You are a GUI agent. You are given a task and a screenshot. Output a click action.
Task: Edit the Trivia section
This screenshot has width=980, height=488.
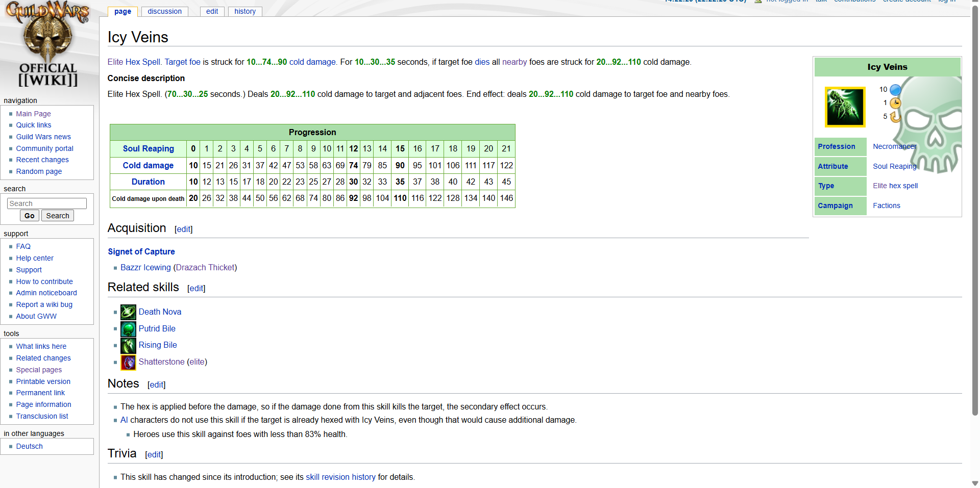pos(154,455)
